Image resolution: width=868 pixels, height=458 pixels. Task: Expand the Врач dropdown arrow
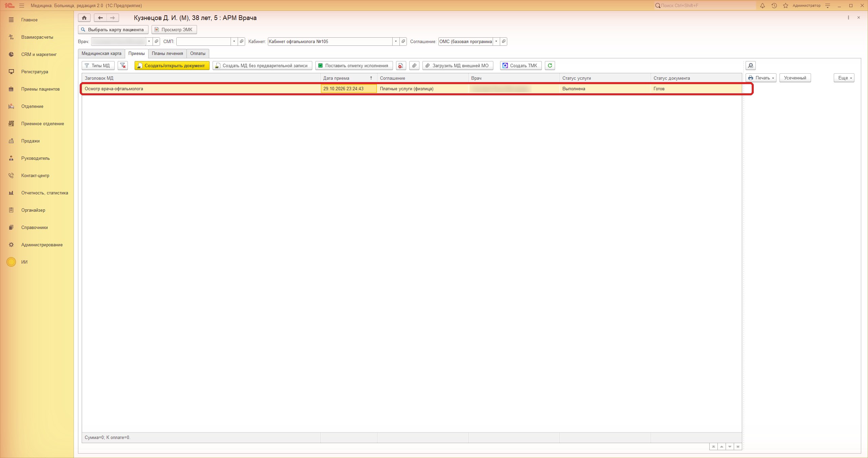coord(149,41)
